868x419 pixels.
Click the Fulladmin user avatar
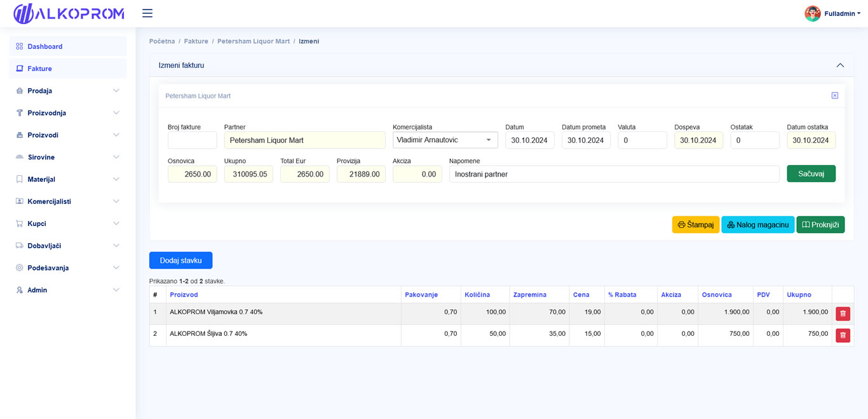812,13
